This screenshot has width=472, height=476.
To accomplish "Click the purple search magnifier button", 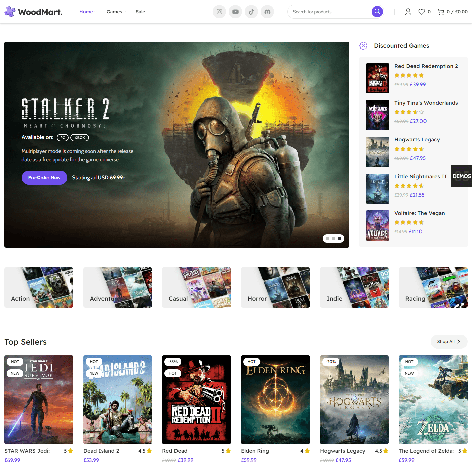I will [377, 12].
